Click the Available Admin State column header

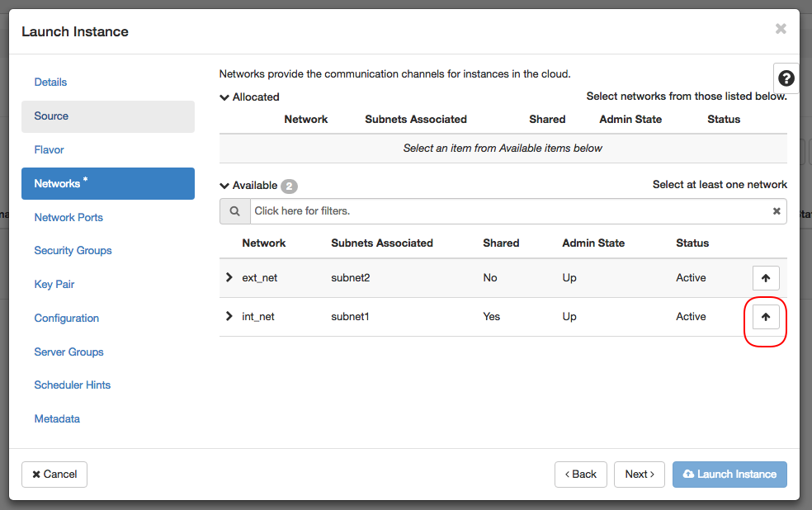[x=593, y=243]
